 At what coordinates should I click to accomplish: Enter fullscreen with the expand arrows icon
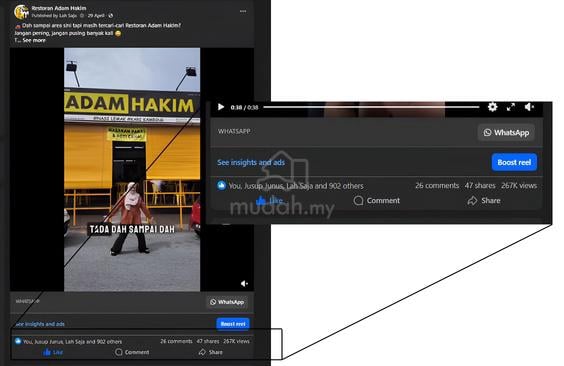pyautogui.click(x=510, y=107)
